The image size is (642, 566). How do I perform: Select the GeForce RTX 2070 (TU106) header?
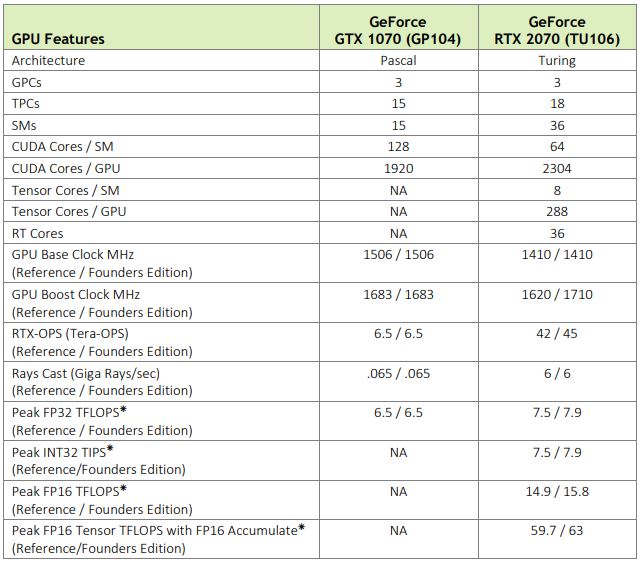click(557, 30)
